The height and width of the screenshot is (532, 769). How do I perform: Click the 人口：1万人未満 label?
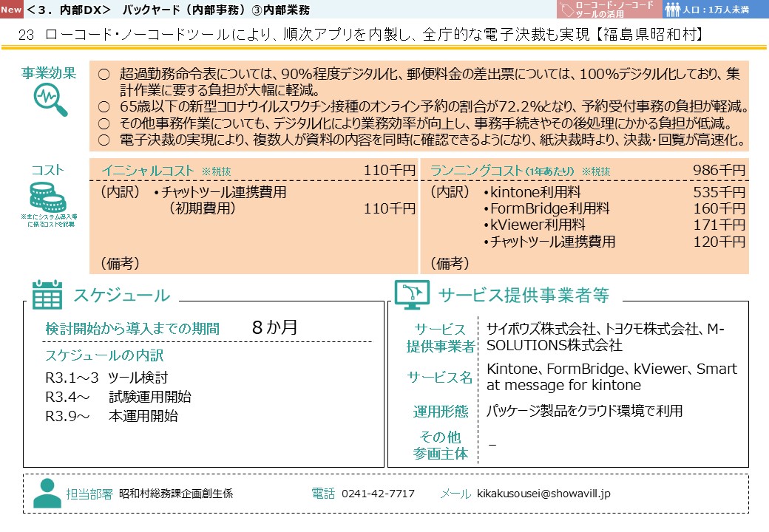click(x=716, y=10)
